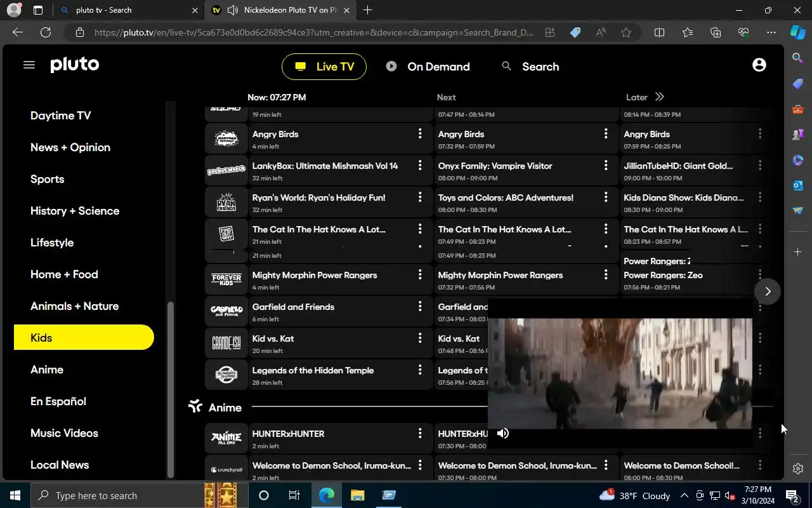Open options for HUNTERxHUNTER now playing

click(419, 433)
